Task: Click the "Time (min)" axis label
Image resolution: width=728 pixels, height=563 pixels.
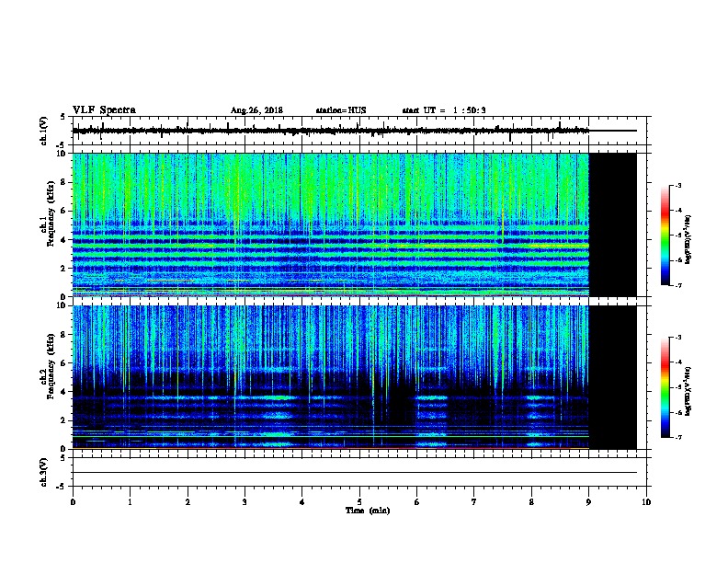Action: (x=368, y=511)
